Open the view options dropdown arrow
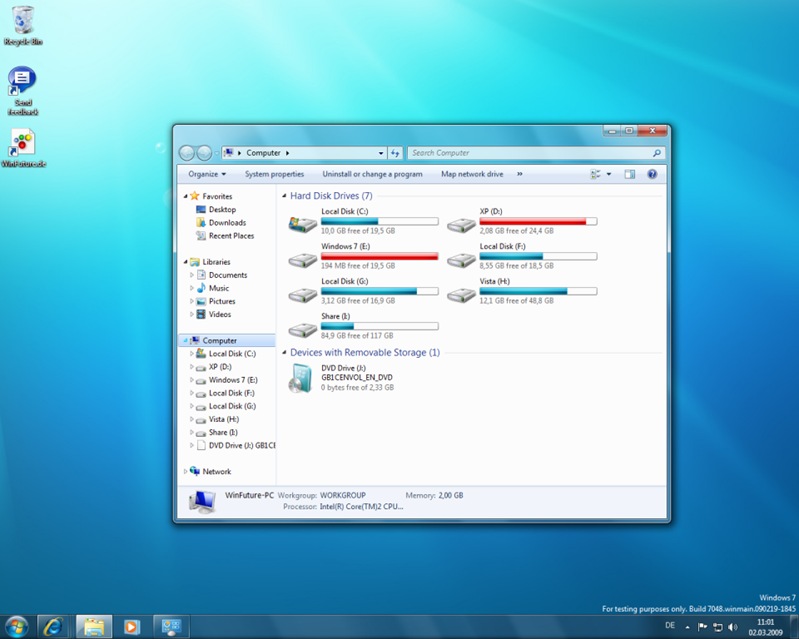 [609, 174]
